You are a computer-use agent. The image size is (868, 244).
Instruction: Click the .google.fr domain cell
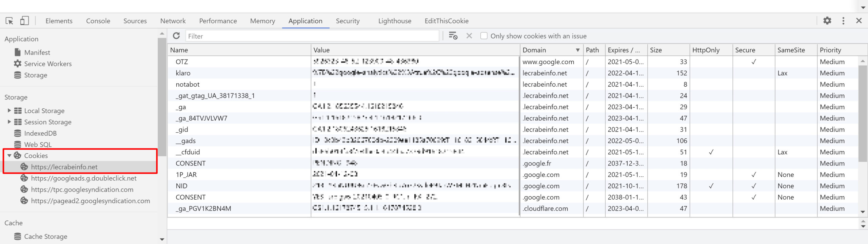(551, 163)
